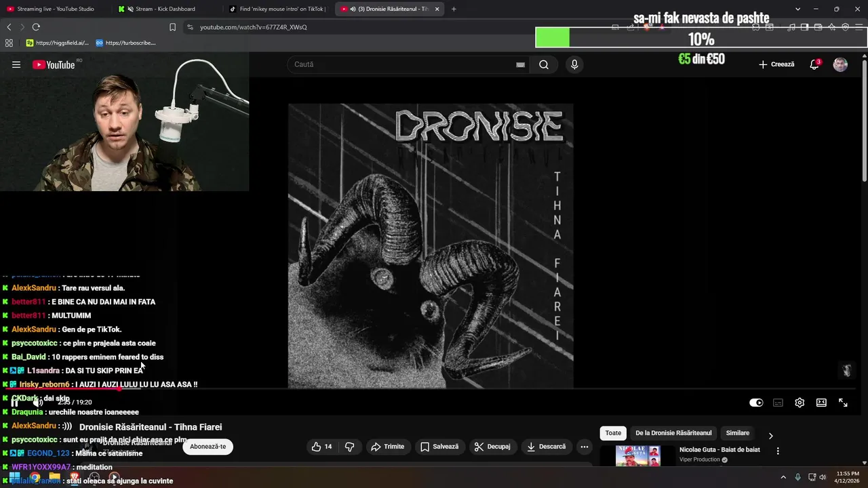This screenshot has width=868, height=488.
Task: Click the search magnifier button
Action: coord(544,64)
